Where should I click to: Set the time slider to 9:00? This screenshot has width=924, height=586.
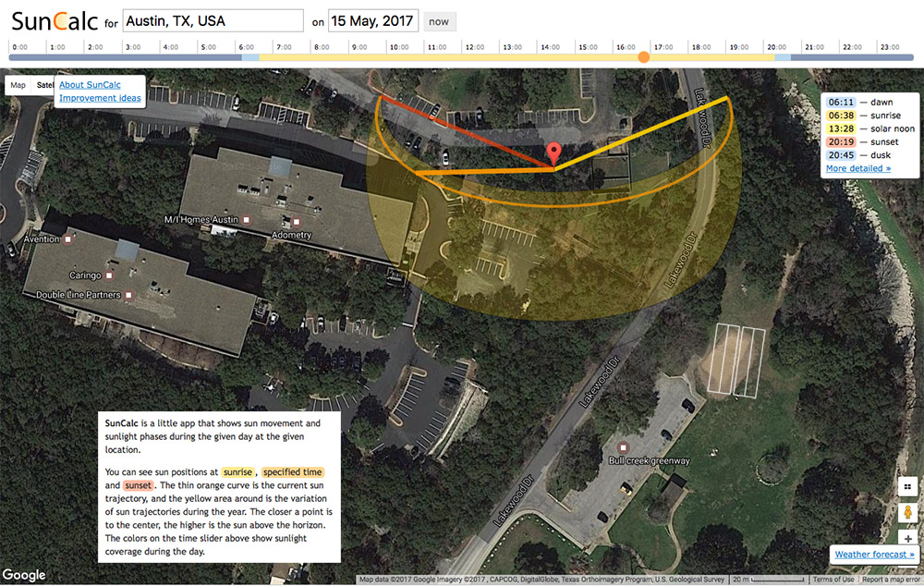(x=349, y=57)
